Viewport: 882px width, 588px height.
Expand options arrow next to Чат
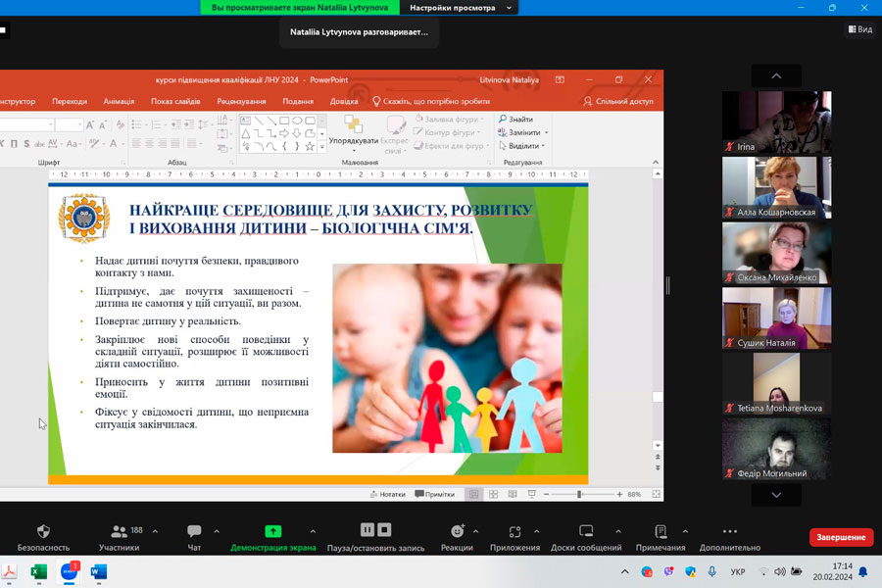215,530
